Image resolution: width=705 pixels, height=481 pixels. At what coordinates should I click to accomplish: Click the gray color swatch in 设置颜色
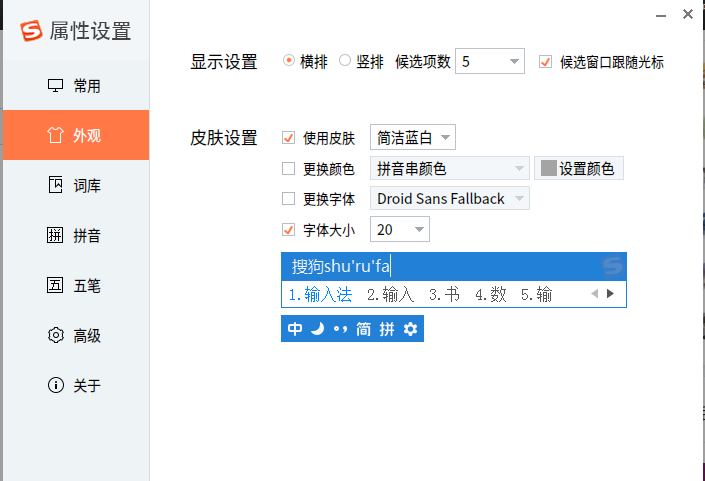[x=549, y=168]
